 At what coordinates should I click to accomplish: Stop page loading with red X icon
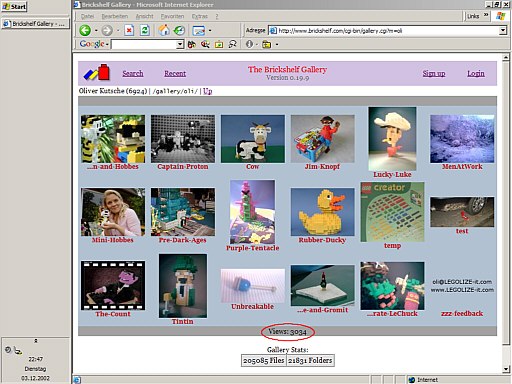(x=129, y=30)
